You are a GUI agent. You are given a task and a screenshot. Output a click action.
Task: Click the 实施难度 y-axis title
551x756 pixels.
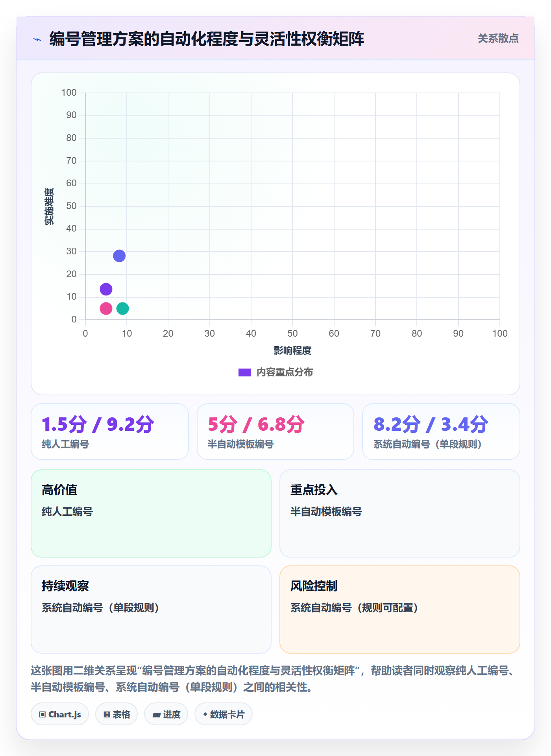(49, 206)
